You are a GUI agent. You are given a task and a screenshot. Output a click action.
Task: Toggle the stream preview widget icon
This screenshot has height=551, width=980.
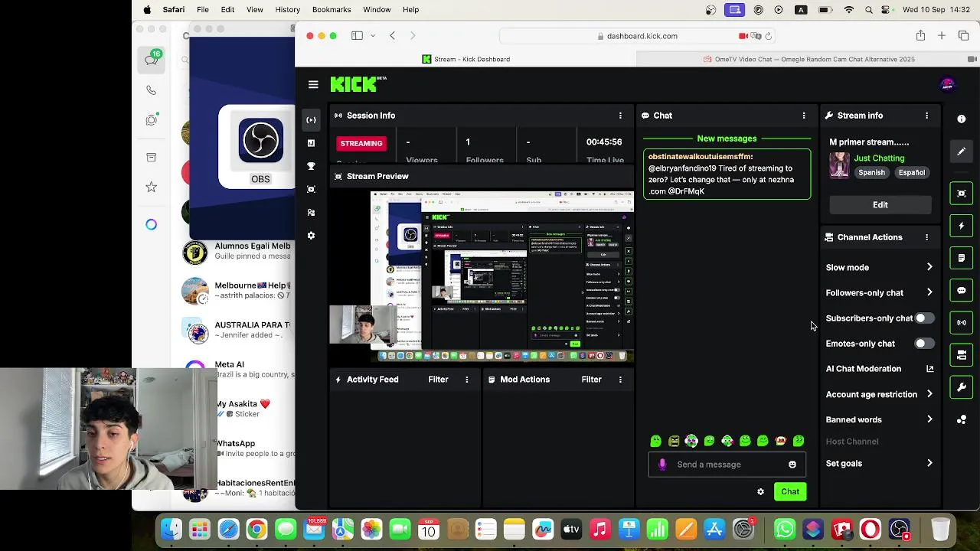tap(962, 194)
